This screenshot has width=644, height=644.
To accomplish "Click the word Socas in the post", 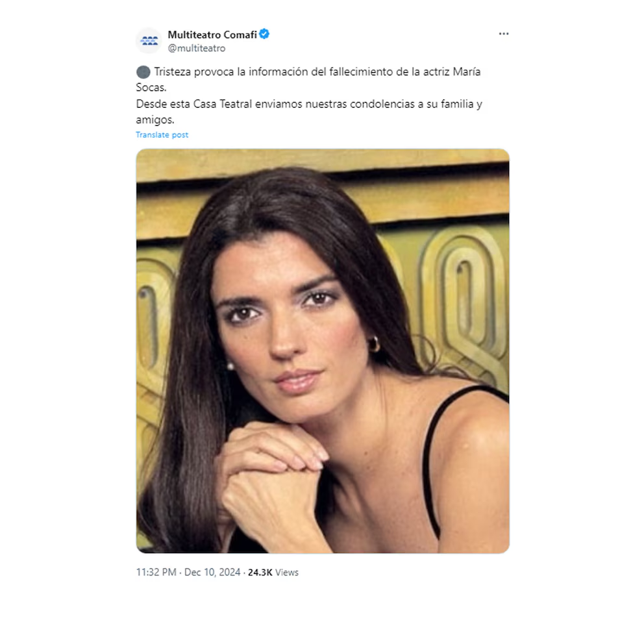I will [x=151, y=88].
